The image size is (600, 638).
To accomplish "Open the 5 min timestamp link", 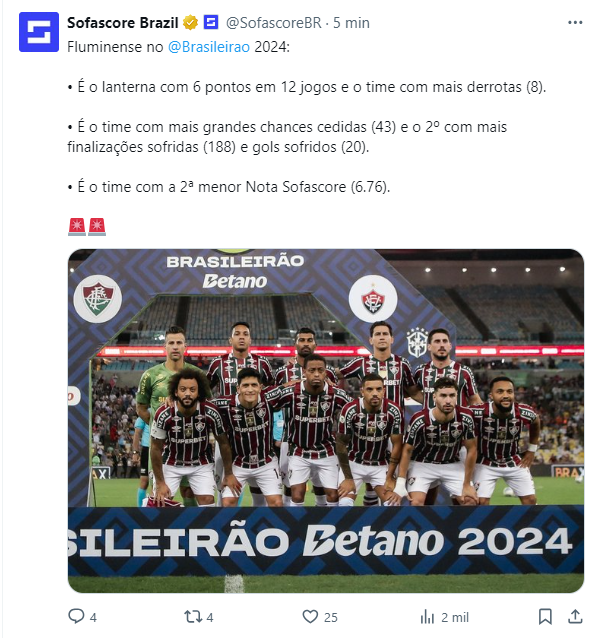I will coord(351,23).
